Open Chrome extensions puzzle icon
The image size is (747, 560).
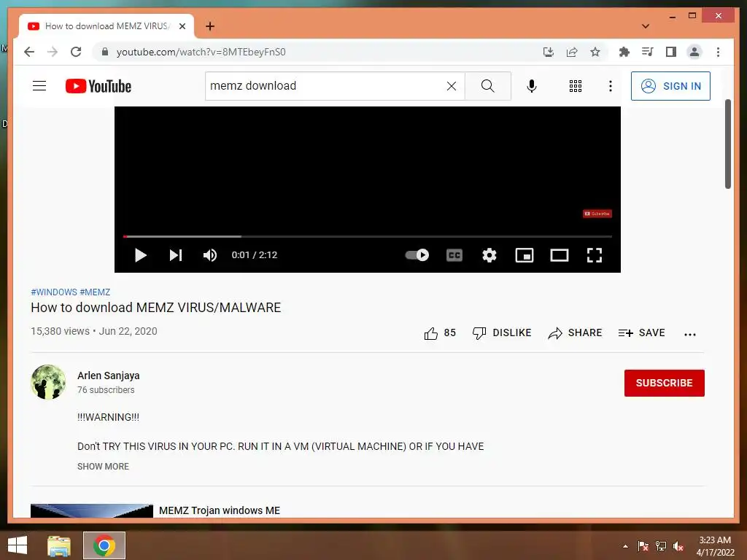click(624, 52)
